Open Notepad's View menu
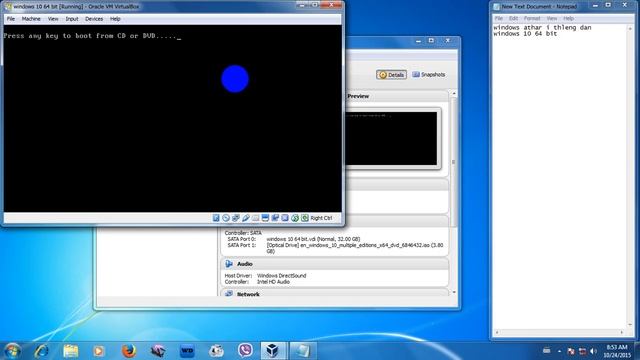This screenshot has width=640, height=360. pyautogui.click(x=551, y=18)
